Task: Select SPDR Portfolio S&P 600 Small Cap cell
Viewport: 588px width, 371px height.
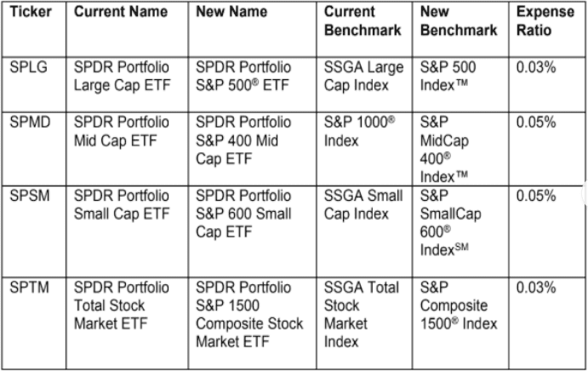Action: click(253, 231)
